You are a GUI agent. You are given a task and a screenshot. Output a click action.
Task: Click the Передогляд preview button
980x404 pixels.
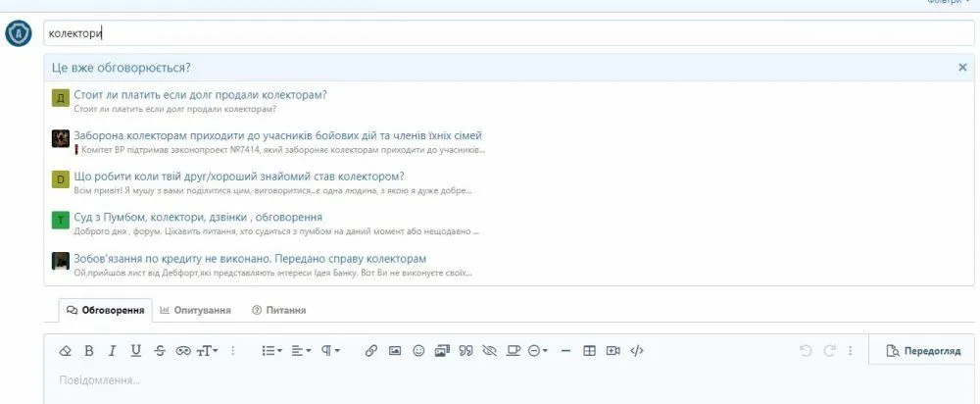pyautogui.click(x=923, y=351)
